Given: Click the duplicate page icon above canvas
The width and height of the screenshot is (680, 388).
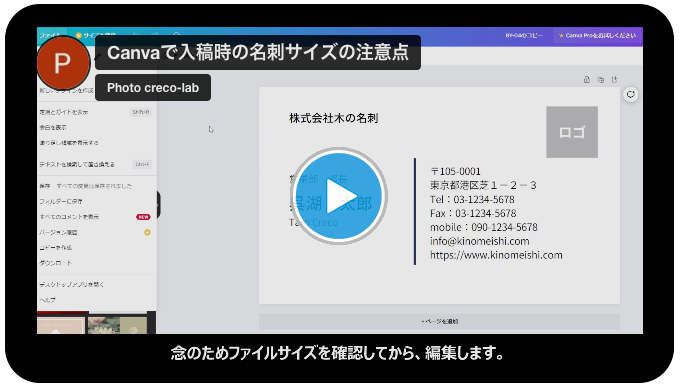Looking at the screenshot, I should (600, 80).
